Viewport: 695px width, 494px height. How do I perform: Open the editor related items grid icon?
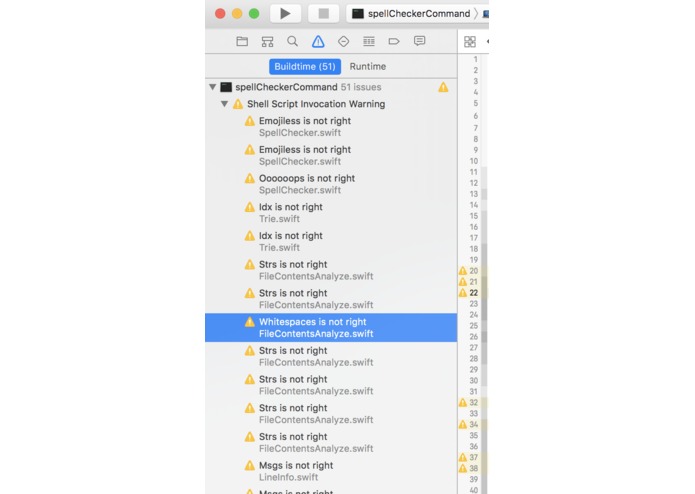click(x=470, y=42)
